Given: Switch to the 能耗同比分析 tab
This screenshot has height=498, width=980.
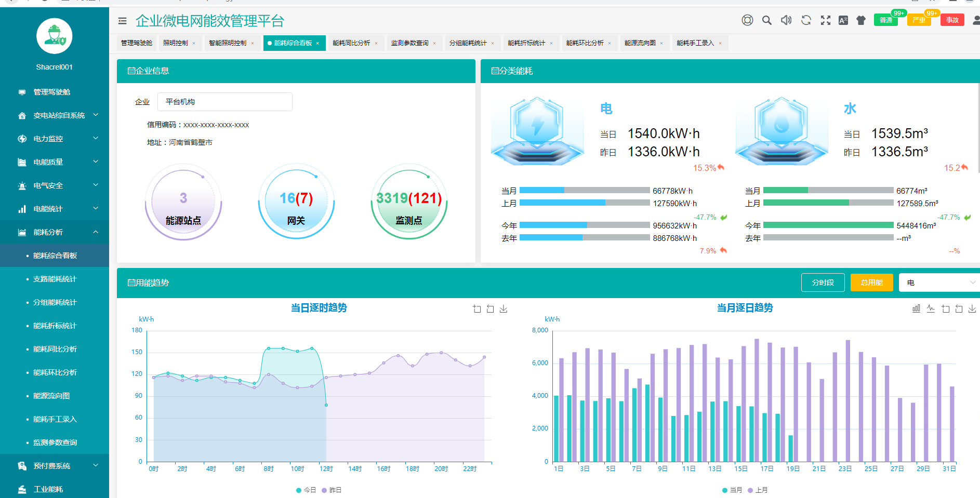Looking at the screenshot, I should (x=351, y=43).
